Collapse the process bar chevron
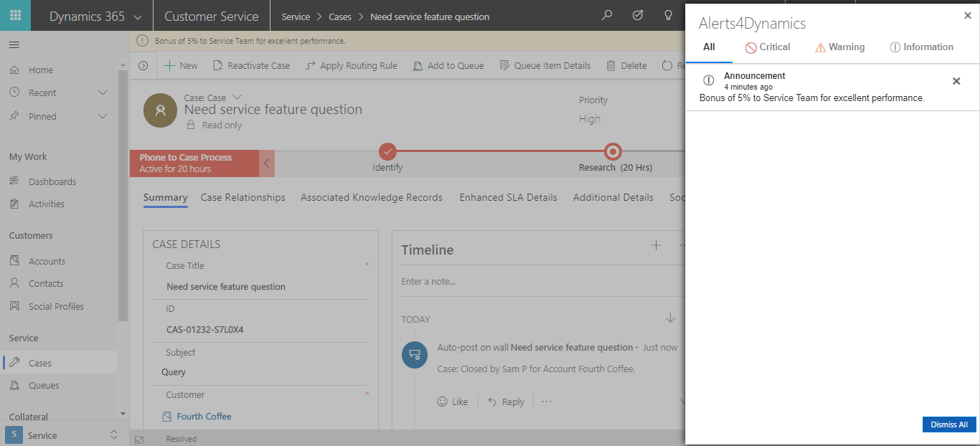Screen dimensions: 980x446 coord(266,163)
